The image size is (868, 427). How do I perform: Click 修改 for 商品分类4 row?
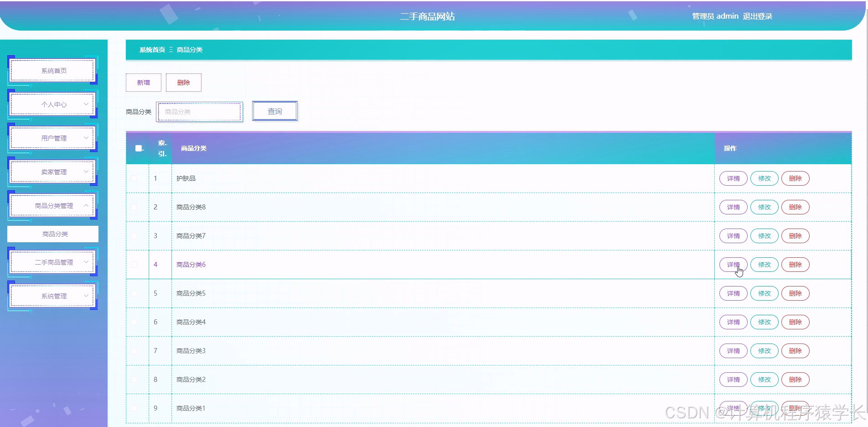point(765,322)
